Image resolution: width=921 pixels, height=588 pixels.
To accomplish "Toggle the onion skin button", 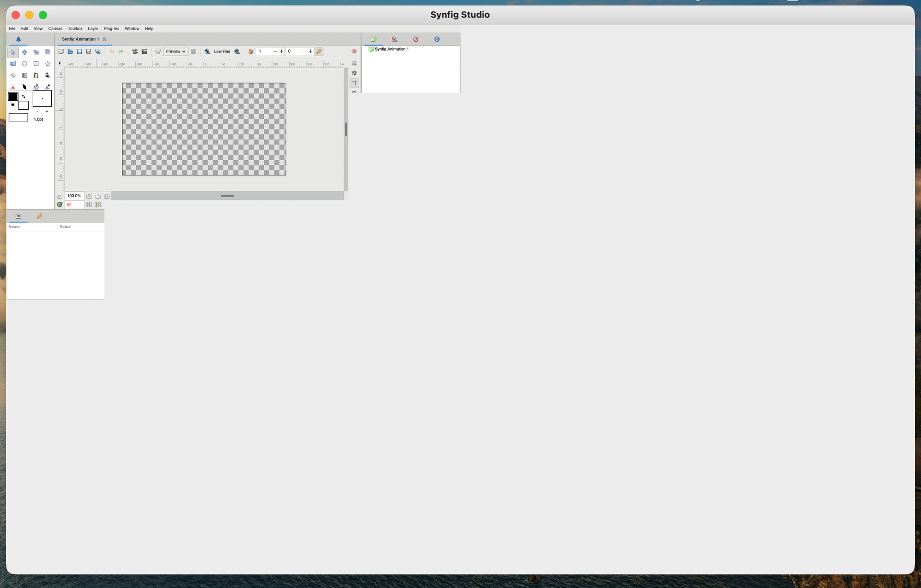I will point(250,51).
